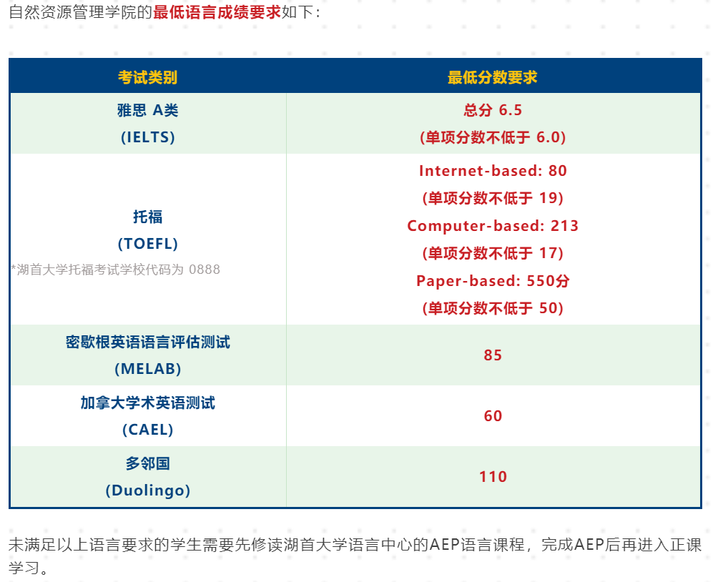
Task: Click the CAEL minimum score 60
Action: click(493, 416)
